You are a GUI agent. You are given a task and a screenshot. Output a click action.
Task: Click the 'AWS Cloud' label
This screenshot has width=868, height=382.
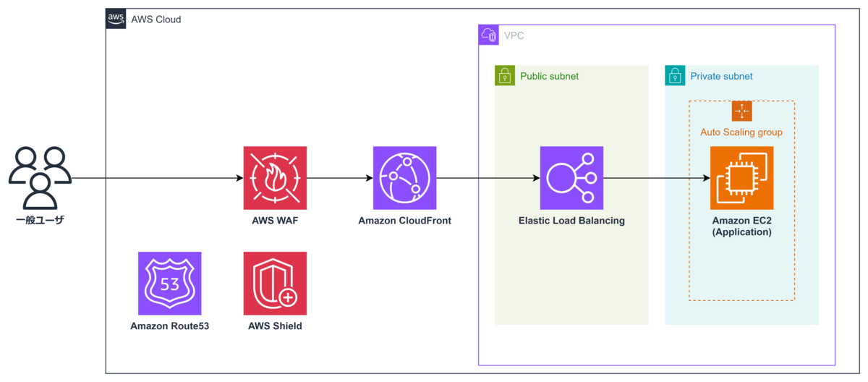pyautogui.click(x=156, y=20)
